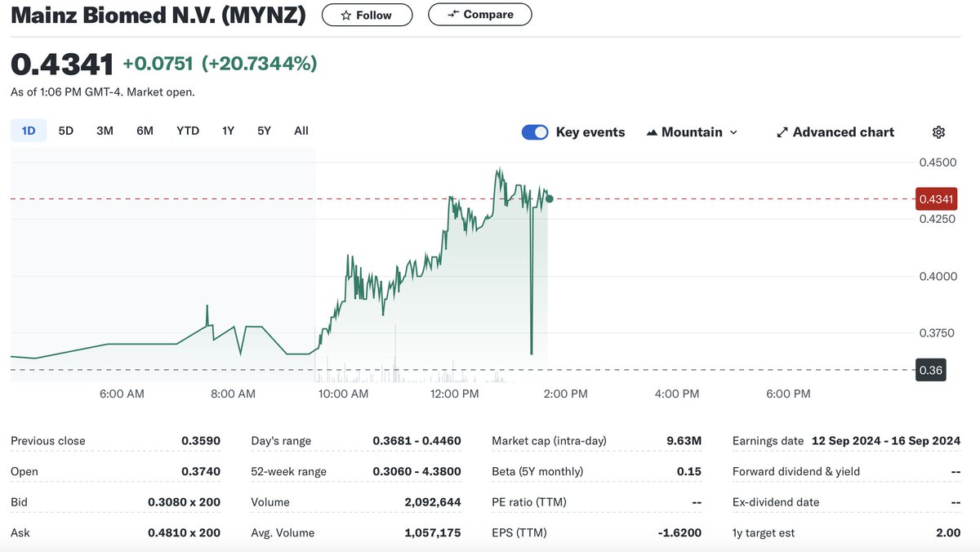
Task: Select the 6M range tab
Action: point(145,131)
